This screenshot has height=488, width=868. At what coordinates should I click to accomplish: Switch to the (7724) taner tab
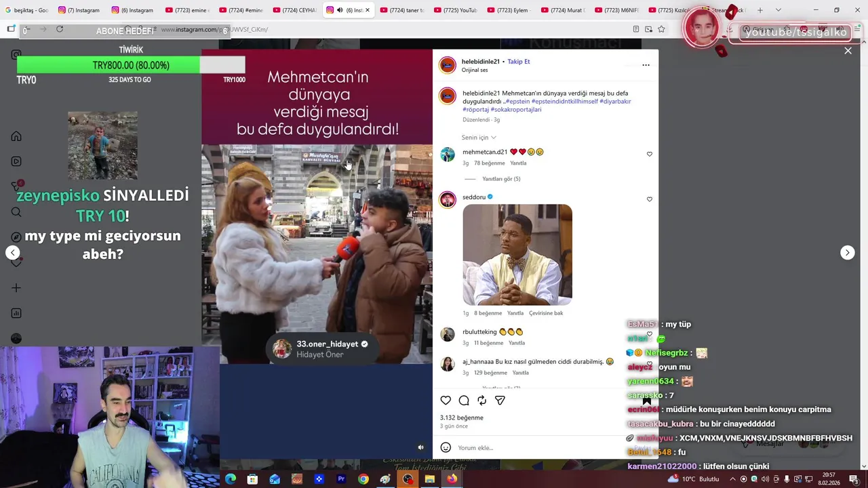click(x=403, y=10)
